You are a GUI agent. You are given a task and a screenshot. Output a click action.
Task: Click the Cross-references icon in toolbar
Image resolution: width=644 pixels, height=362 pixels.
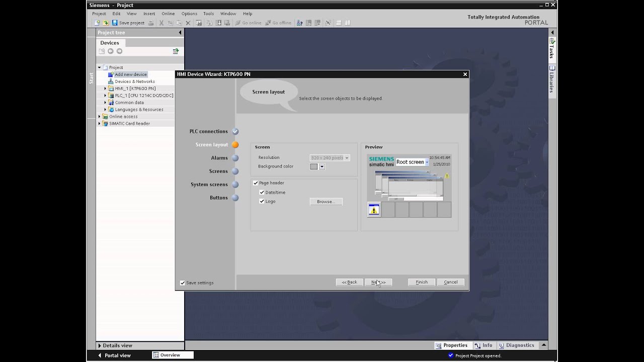point(328,23)
